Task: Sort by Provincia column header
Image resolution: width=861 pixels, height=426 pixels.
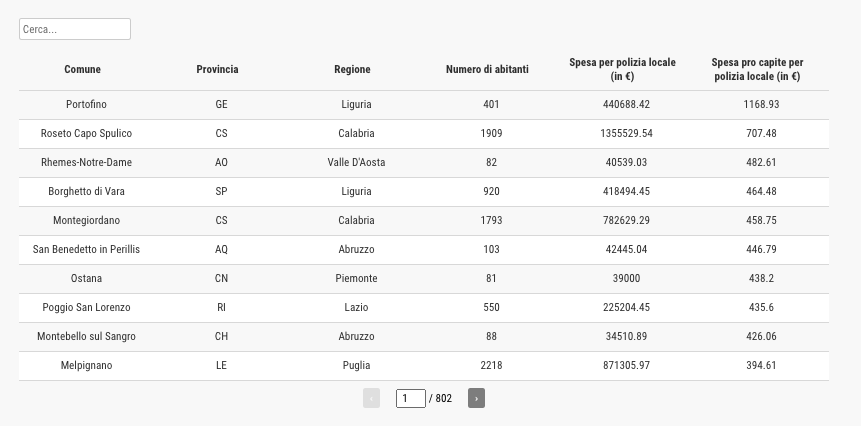Action: click(x=217, y=69)
